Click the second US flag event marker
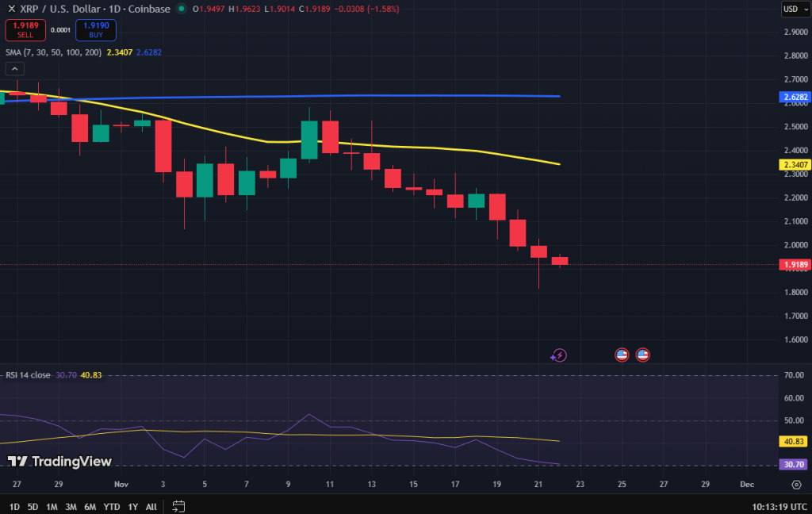812x514 pixels. [x=642, y=355]
